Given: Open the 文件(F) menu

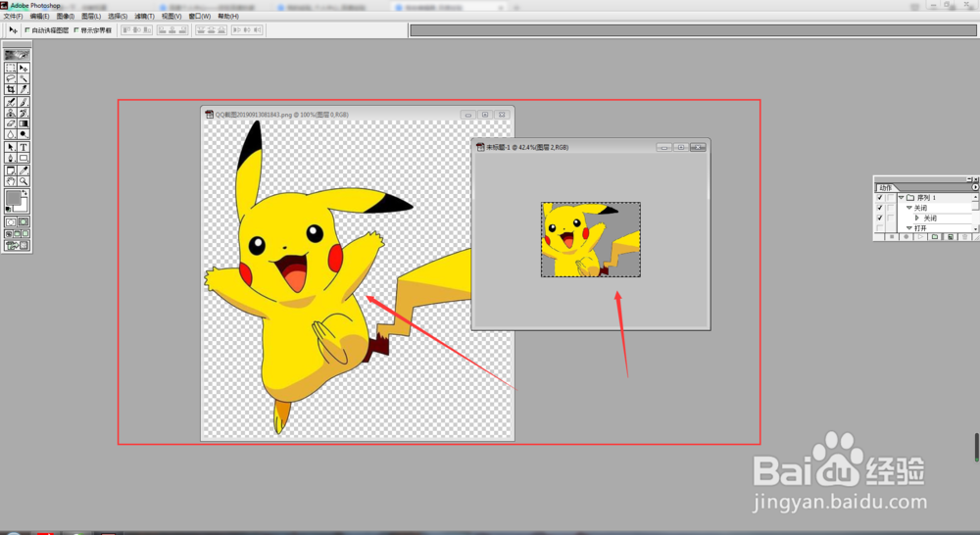Looking at the screenshot, I should [13, 17].
